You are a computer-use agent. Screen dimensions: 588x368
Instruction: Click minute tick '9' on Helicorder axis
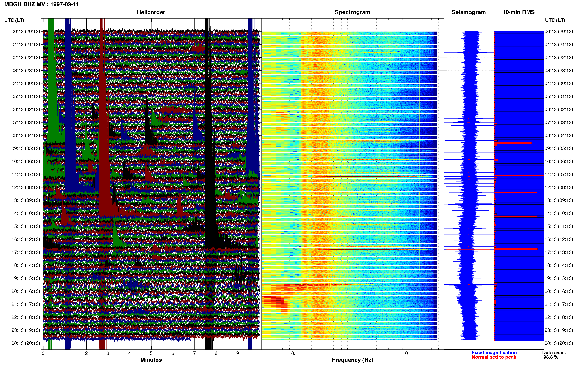pyautogui.click(x=238, y=353)
